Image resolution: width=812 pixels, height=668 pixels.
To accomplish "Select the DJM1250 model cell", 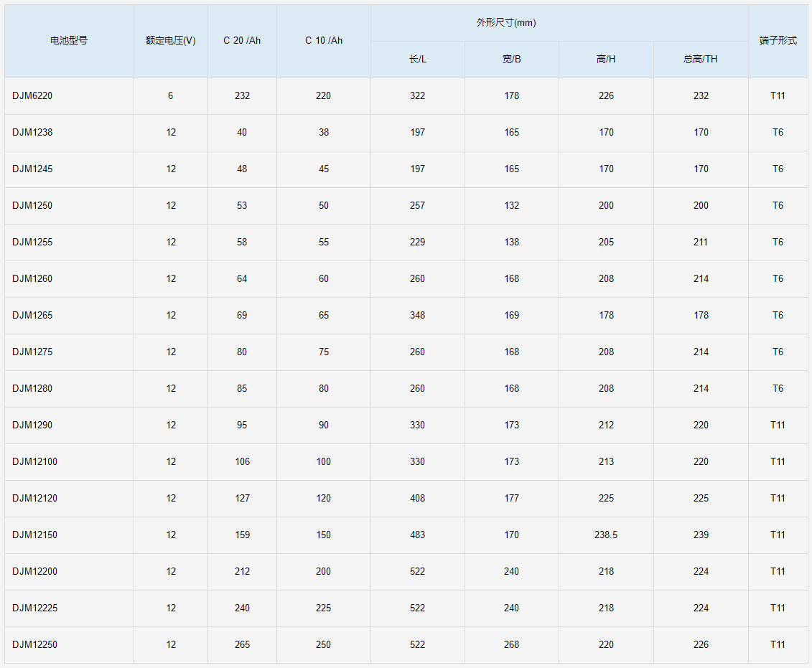I will (69, 206).
